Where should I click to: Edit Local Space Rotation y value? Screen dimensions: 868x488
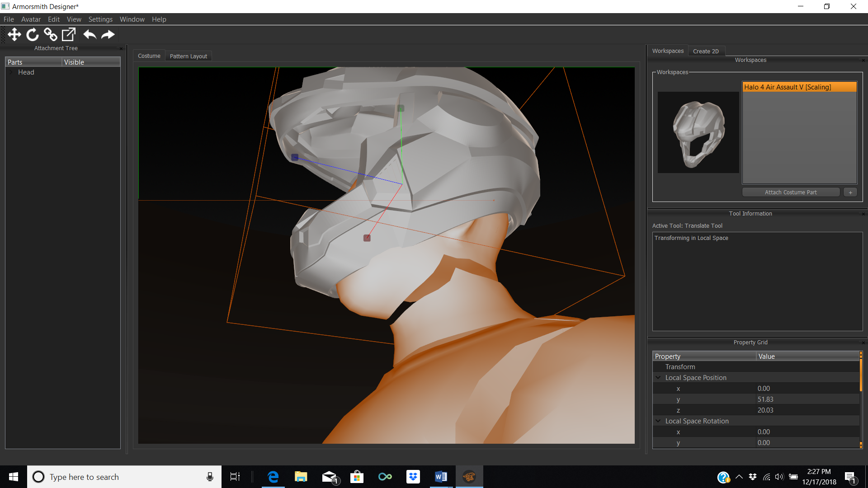808,443
